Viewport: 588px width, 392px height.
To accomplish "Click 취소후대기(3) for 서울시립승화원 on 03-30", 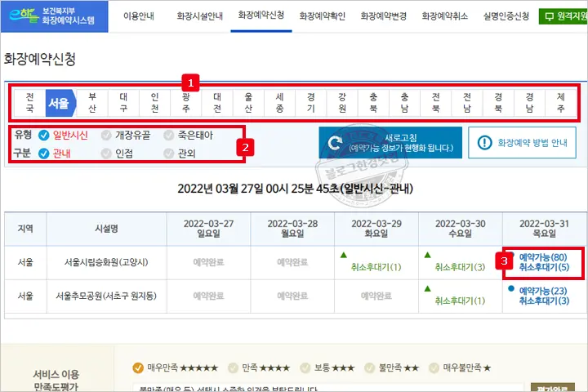I will click(x=460, y=267).
